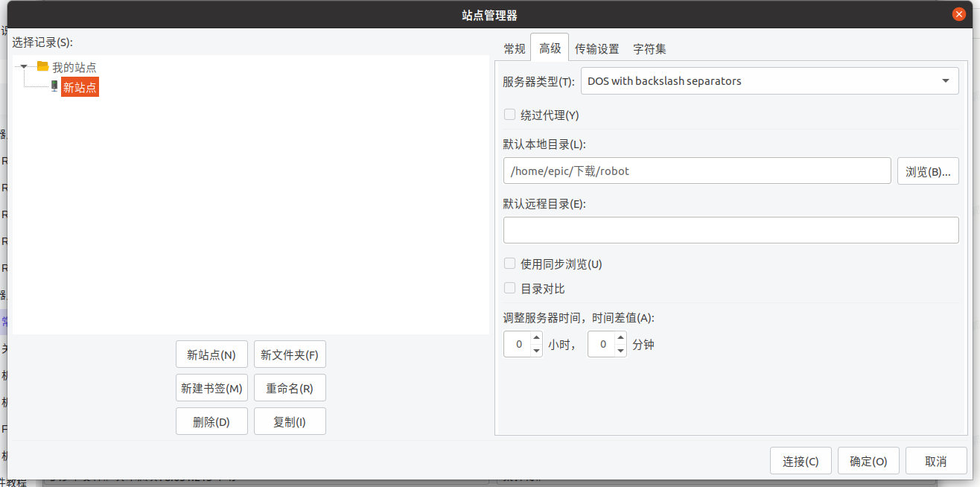Click the 新建书签 button
980x487 pixels.
tap(211, 388)
